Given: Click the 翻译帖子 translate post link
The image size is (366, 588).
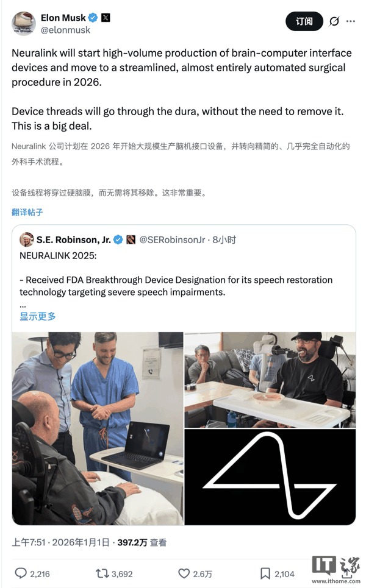Looking at the screenshot, I should coord(27,212).
